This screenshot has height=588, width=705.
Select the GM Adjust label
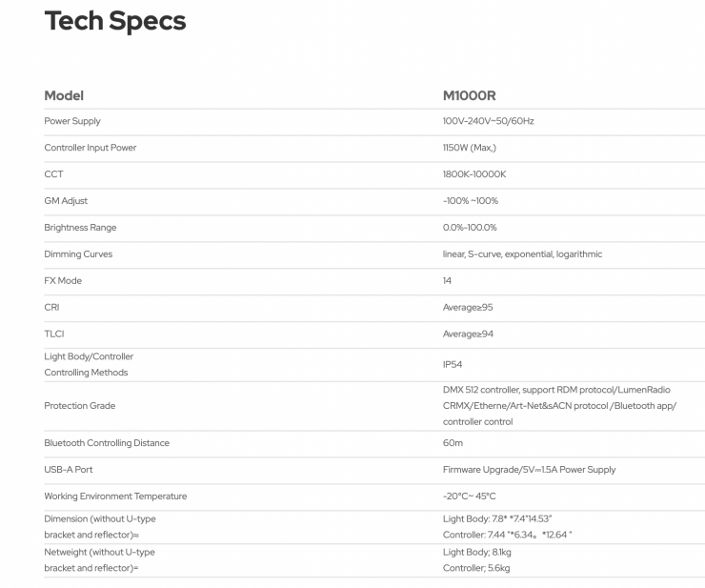tap(68, 200)
